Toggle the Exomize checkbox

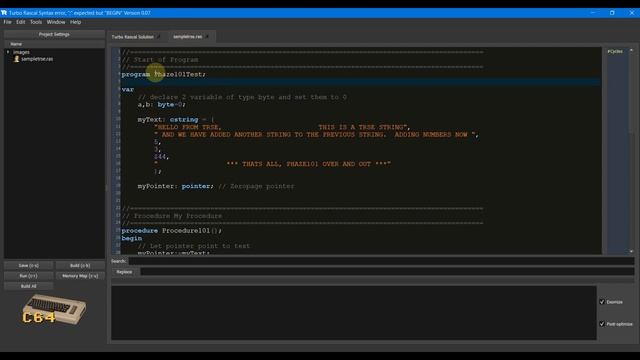pos(602,302)
